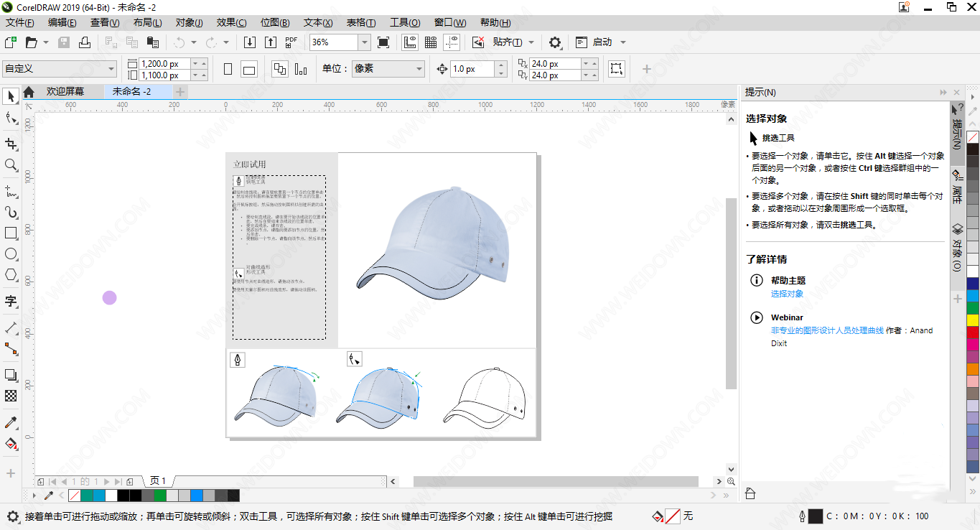
Task: Select the Polygon tool
Action: click(x=11, y=274)
